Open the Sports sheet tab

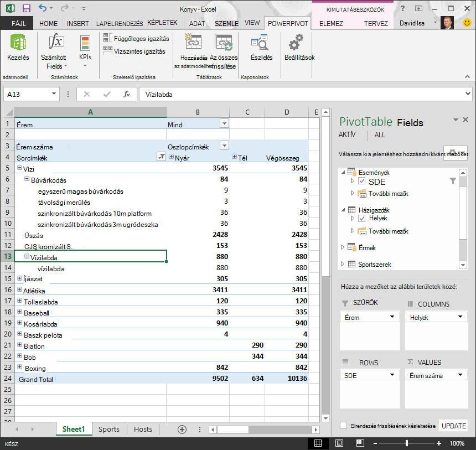coord(108,430)
